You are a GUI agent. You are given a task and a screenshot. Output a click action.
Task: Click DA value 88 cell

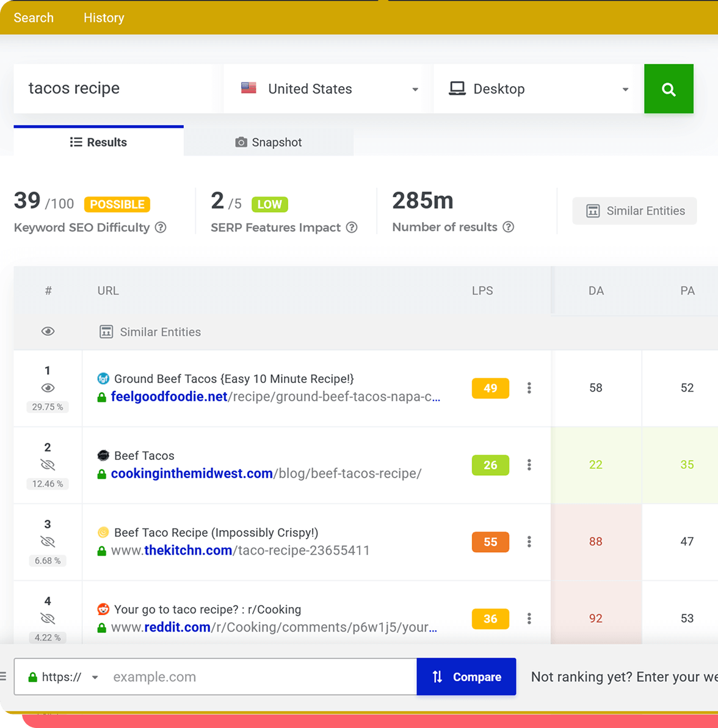[x=596, y=542]
